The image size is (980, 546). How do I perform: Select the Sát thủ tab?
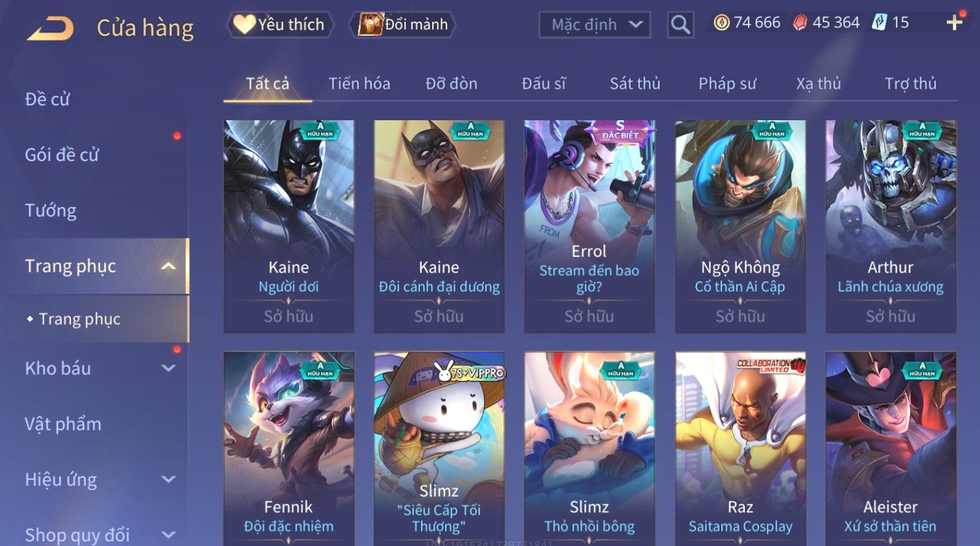coord(635,84)
